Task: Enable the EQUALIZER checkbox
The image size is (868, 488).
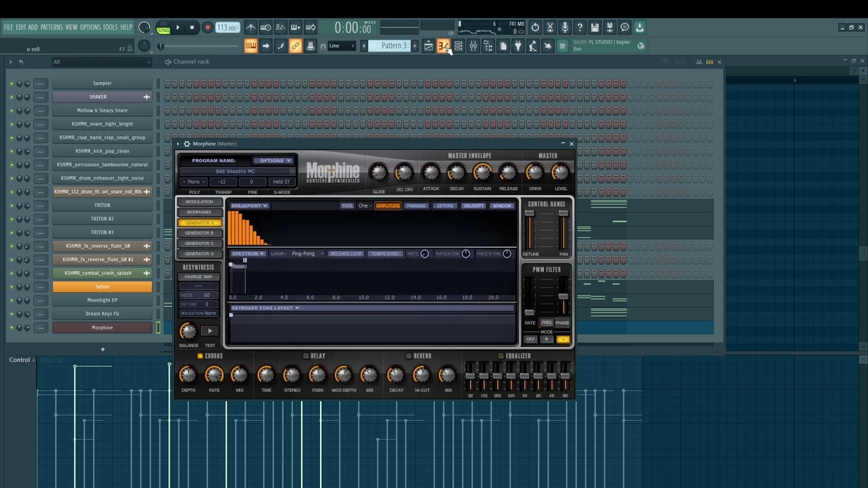Action: click(500, 356)
